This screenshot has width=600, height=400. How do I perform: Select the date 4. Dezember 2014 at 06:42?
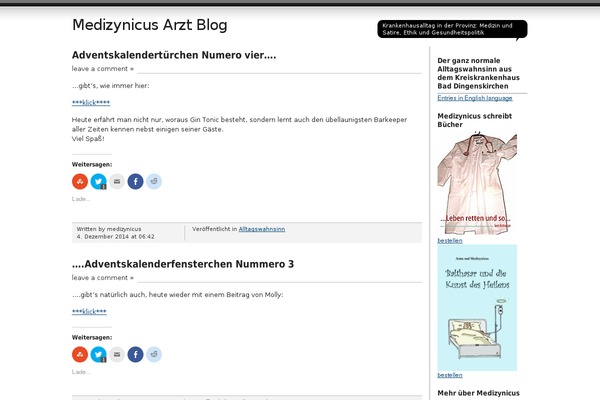click(116, 237)
